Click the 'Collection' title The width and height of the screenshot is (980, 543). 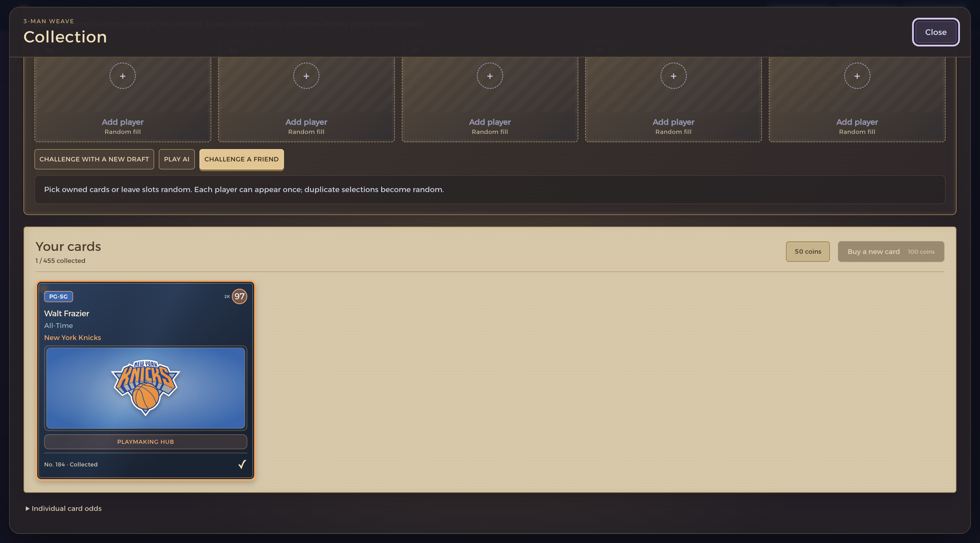click(x=65, y=37)
